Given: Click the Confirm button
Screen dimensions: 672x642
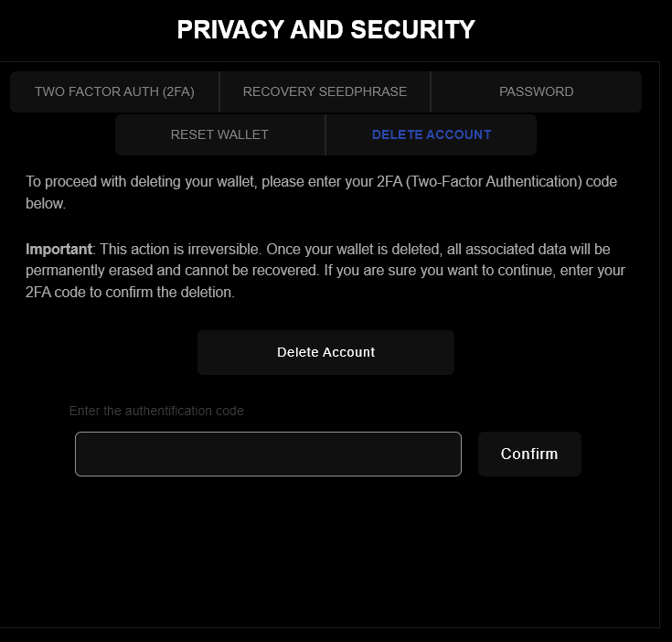Looking at the screenshot, I should [529, 454].
